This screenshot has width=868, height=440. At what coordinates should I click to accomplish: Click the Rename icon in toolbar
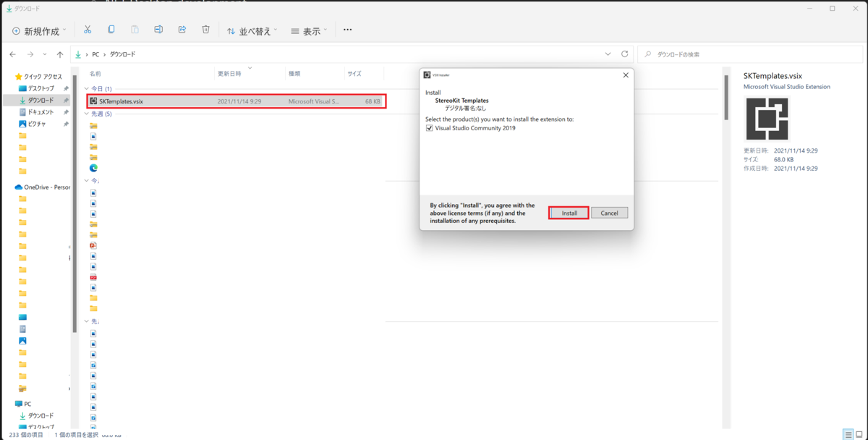click(158, 30)
